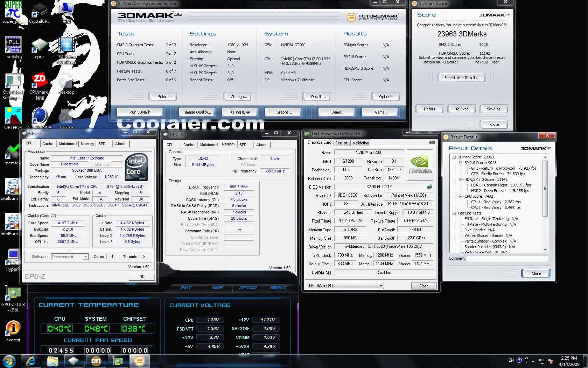Export score with To Excel button
588x368 pixels.
point(462,109)
